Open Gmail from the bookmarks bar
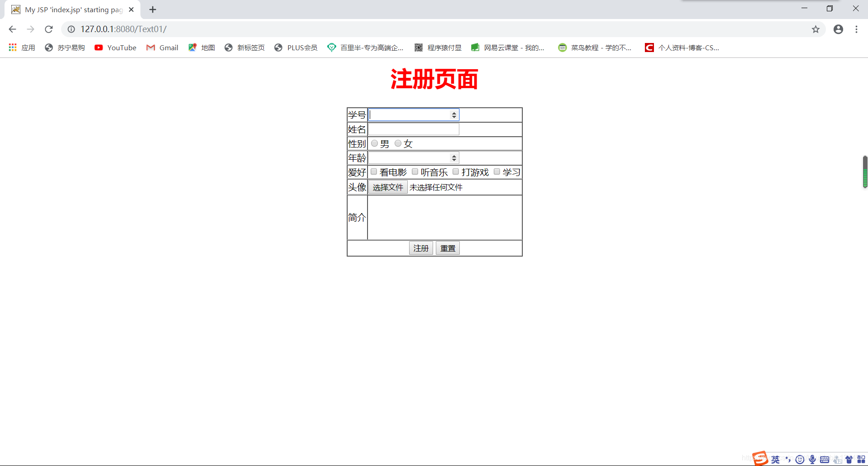Screen dimensions: 868x466 coord(162,48)
